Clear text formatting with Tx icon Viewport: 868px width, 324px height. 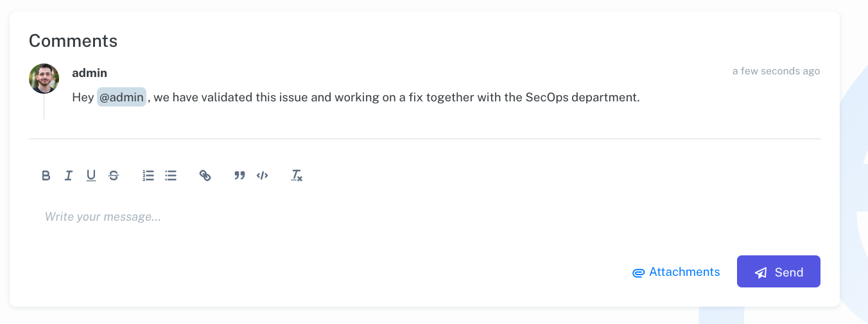pos(296,175)
